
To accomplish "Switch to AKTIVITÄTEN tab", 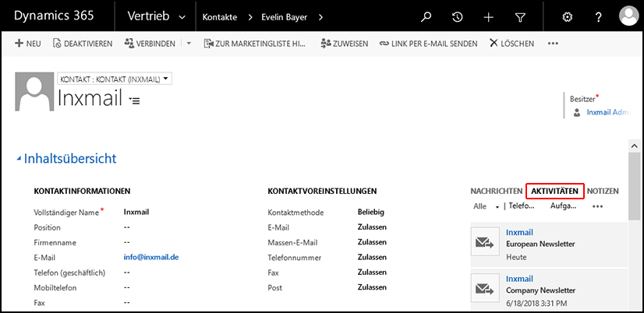I will coord(554,192).
